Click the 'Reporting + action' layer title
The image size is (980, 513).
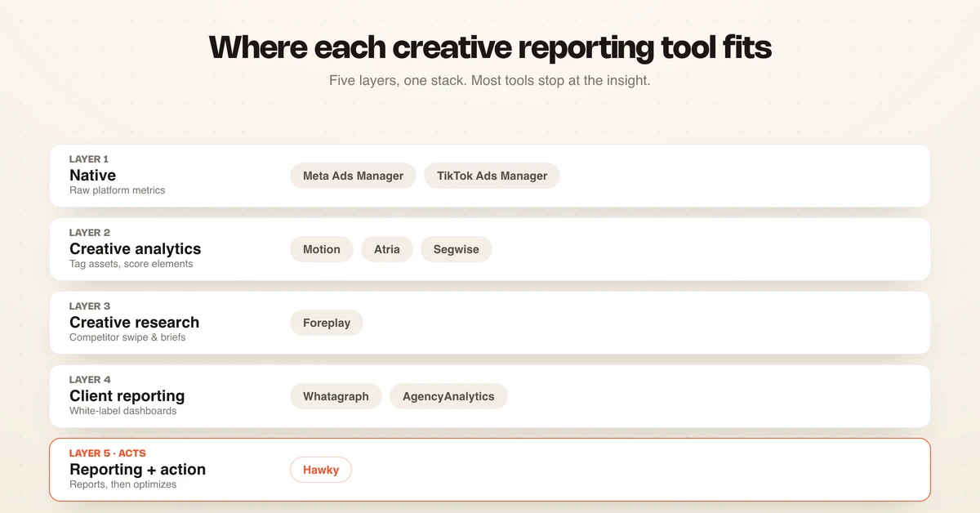(137, 469)
